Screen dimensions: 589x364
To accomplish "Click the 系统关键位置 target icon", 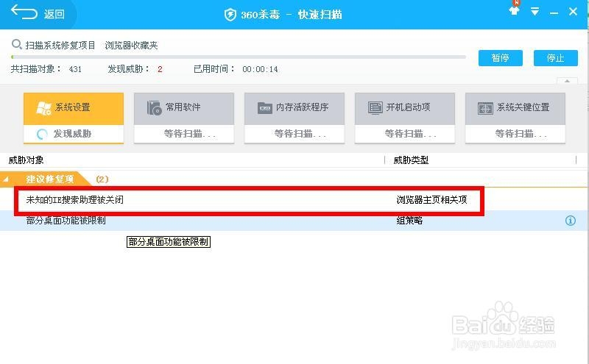I will [485, 108].
